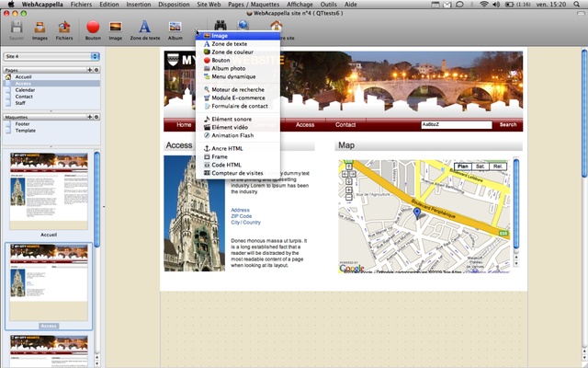Click the Home button in site navigation
Viewport: 588px width, 368px height.
pos(184,125)
